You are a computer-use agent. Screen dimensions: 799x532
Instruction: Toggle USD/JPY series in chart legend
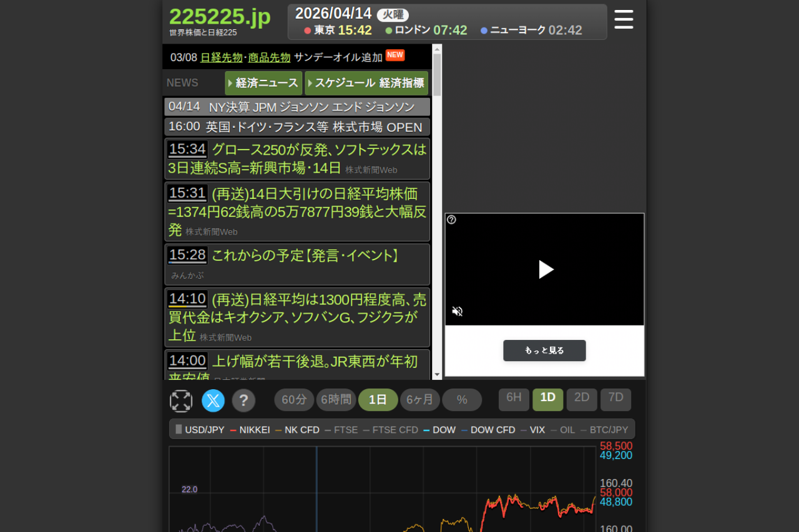coord(200,430)
